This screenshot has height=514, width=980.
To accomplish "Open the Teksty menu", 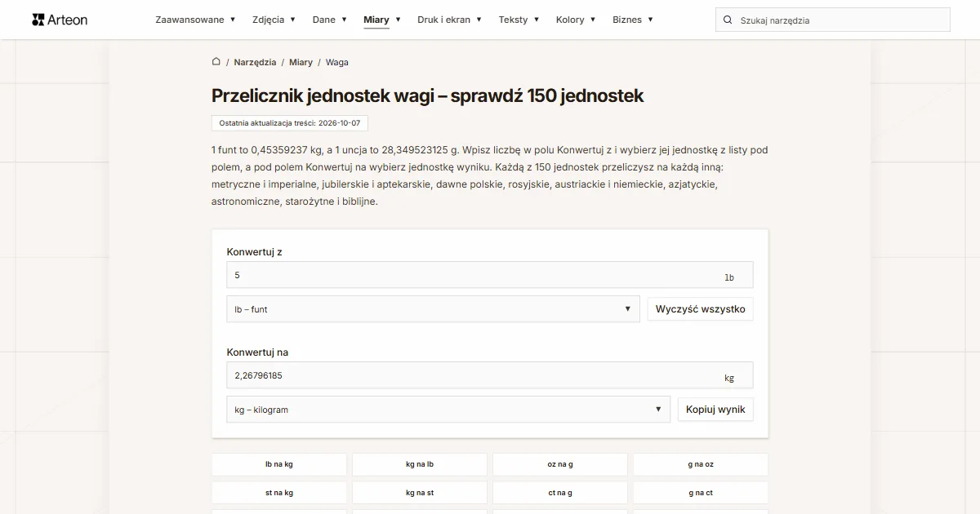I will pos(519,20).
